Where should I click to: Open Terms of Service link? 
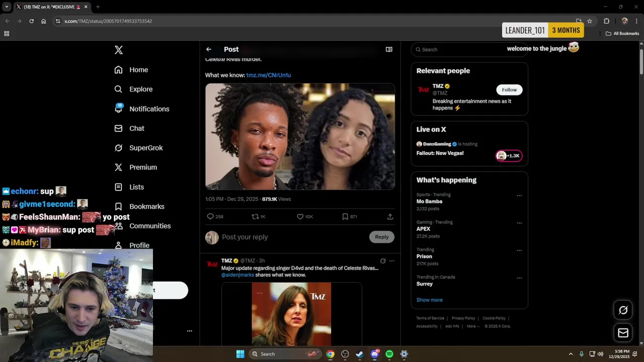[x=430, y=318]
